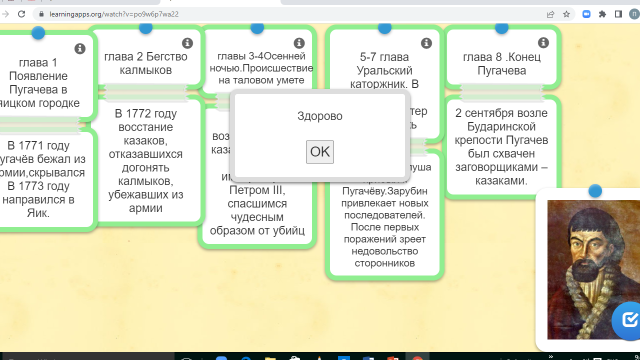Screen dimensions: 640x360
Task: Click the blue check-solution button
Action: pyautogui.click(x=627, y=320)
